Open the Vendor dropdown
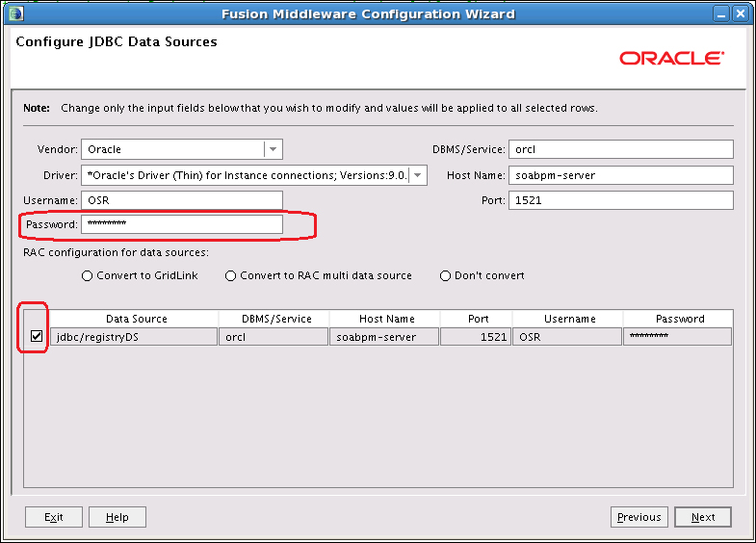 [273, 149]
